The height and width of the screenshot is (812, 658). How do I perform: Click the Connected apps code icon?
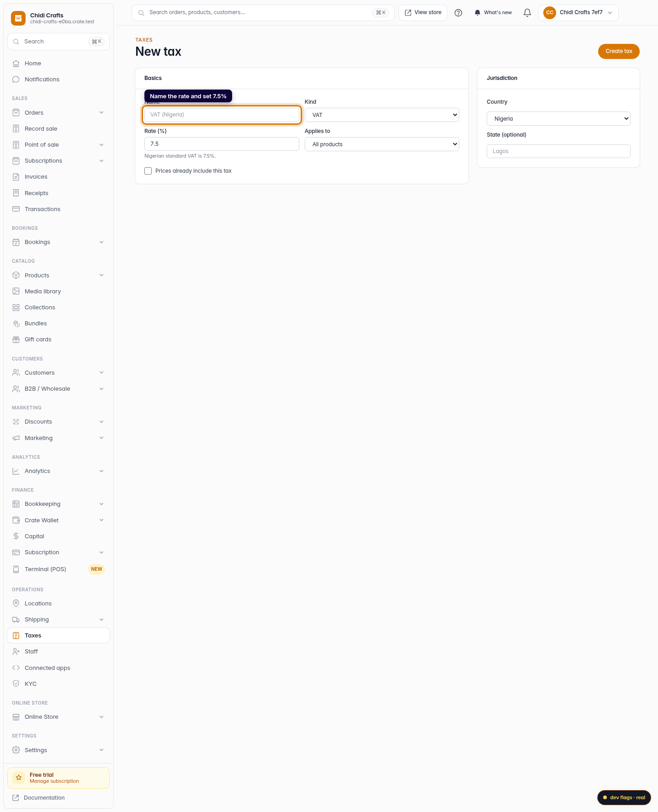pos(16,668)
